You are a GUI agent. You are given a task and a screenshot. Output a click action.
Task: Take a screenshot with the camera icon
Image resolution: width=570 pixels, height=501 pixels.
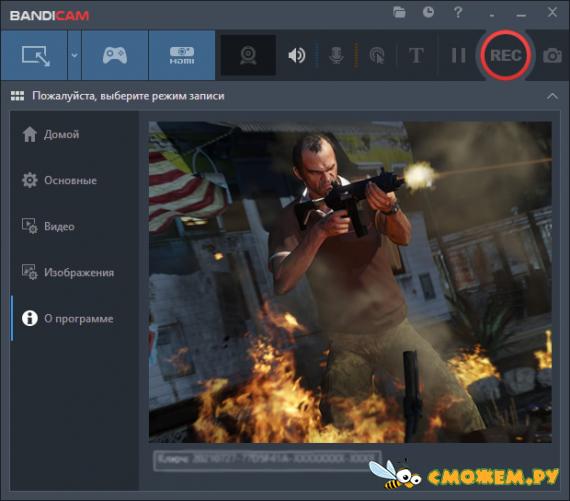(x=553, y=56)
